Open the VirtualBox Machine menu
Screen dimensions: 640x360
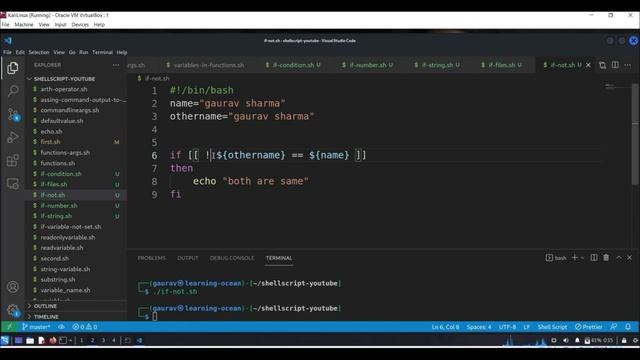point(24,24)
